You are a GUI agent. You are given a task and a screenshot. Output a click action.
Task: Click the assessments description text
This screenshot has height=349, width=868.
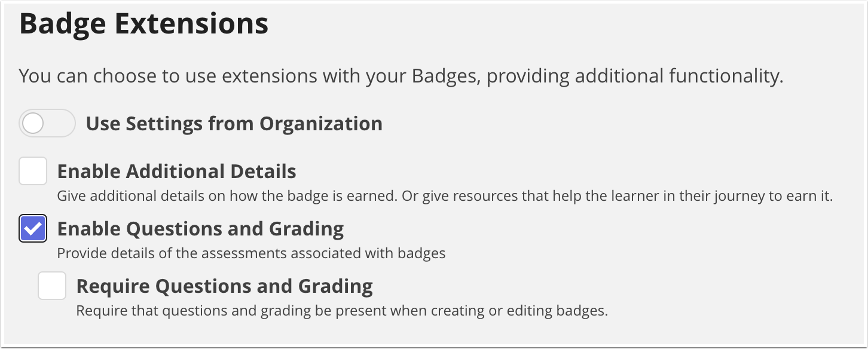[x=251, y=253]
